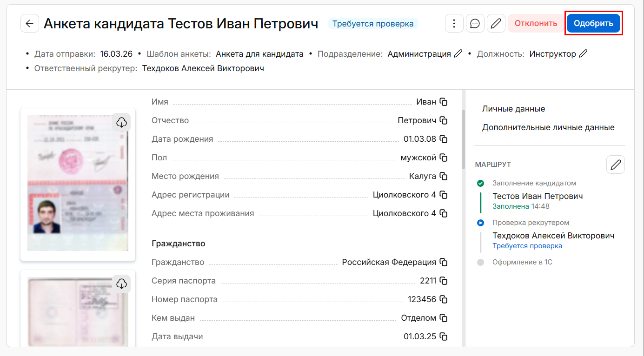
Task: Open the three-dot more options menu
Action: pyautogui.click(x=454, y=23)
